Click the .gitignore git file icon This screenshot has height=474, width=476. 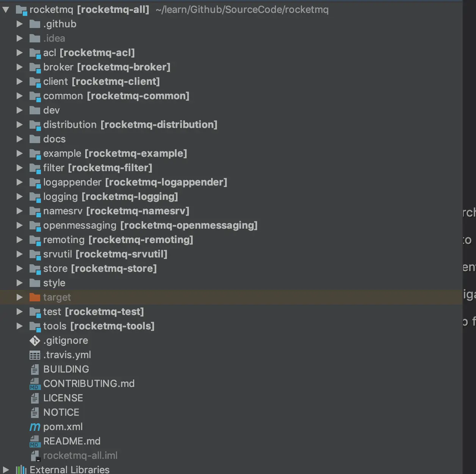point(35,341)
